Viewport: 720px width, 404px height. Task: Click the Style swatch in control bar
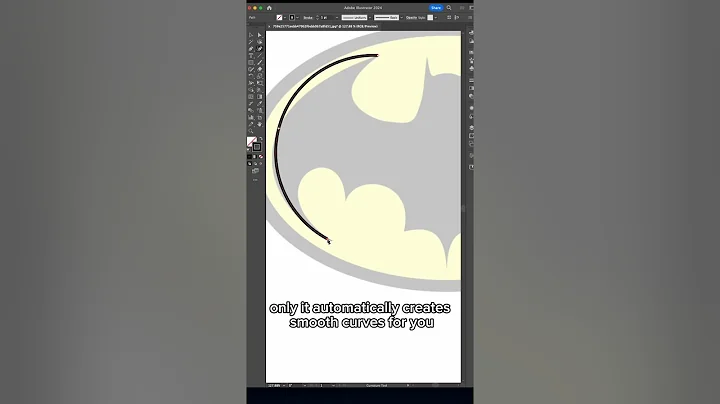tap(430, 17)
